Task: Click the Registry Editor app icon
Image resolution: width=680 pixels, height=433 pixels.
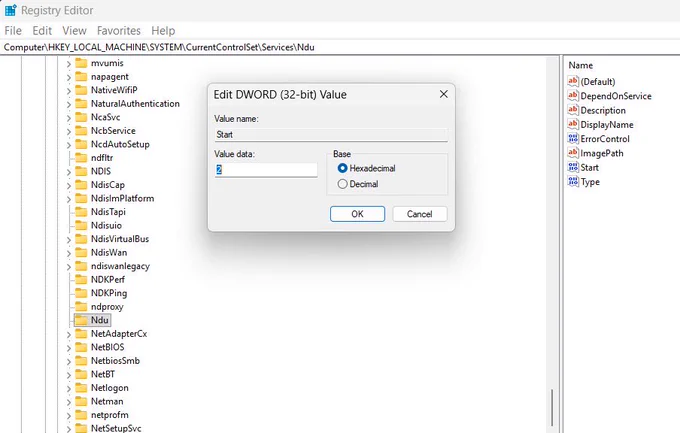Action: (x=10, y=10)
